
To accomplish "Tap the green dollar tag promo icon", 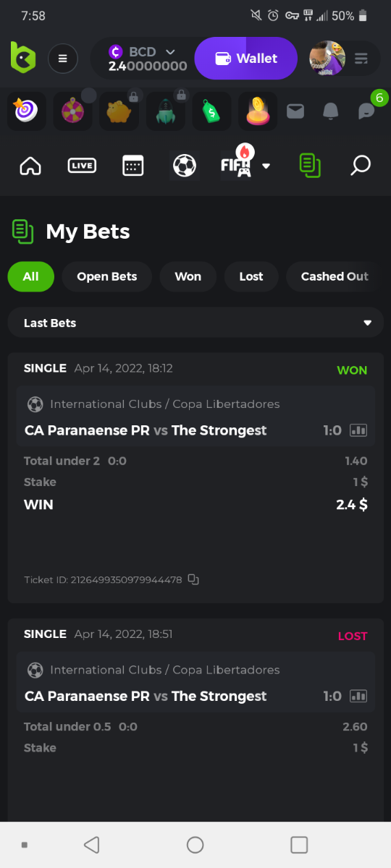I will [x=211, y=111].
